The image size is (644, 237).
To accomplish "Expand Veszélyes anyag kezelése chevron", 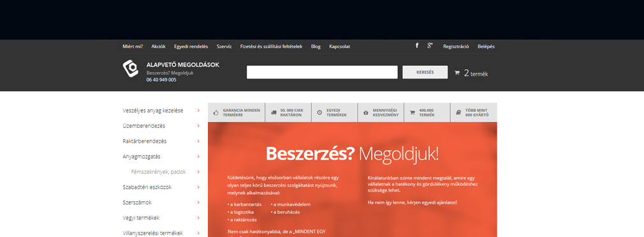I will (x=198, y=111).
